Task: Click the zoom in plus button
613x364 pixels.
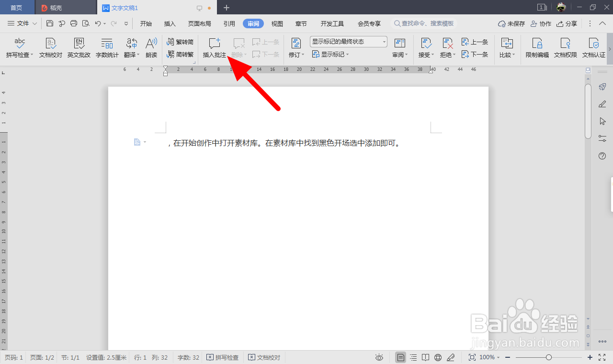Action: click(590, 357)
